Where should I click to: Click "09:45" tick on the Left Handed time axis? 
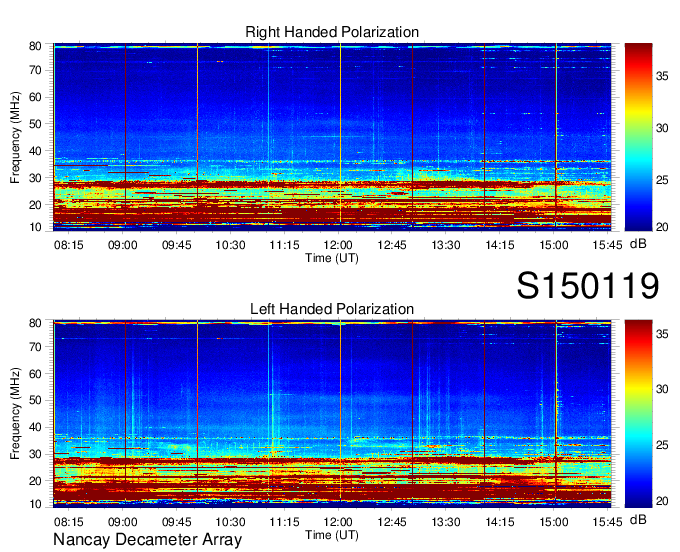pos(177,522)
